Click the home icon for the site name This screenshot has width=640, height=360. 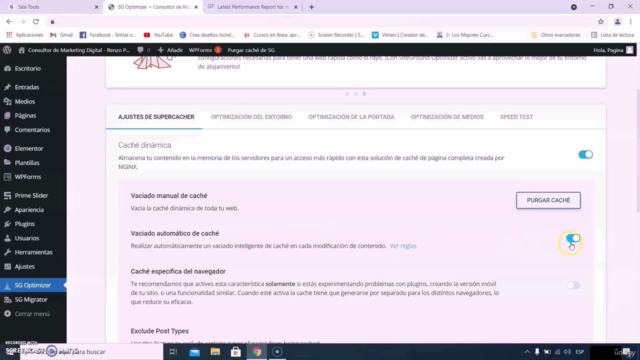[x=22, y=50]
